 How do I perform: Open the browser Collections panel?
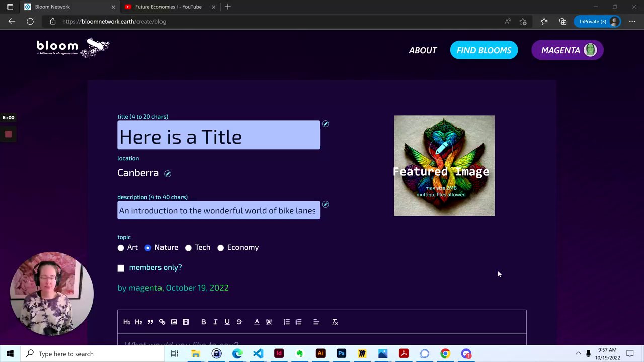pos(562,21)
